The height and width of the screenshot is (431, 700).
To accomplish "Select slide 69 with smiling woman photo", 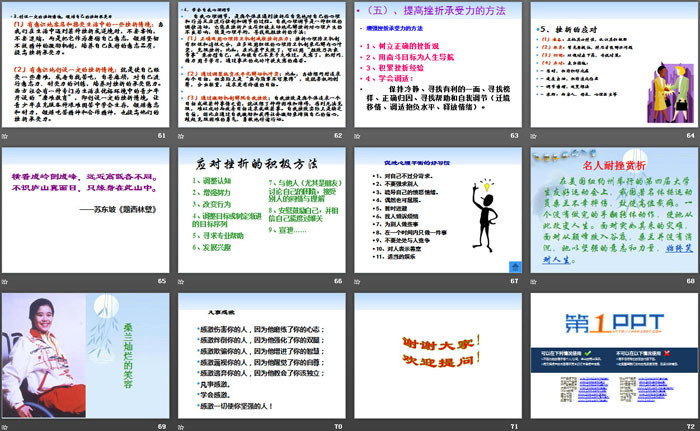I will (85, 356).
